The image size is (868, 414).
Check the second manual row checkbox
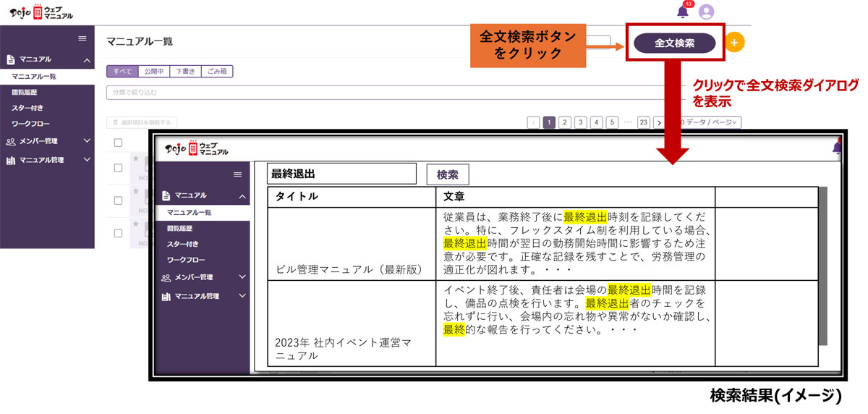point(119,200)
